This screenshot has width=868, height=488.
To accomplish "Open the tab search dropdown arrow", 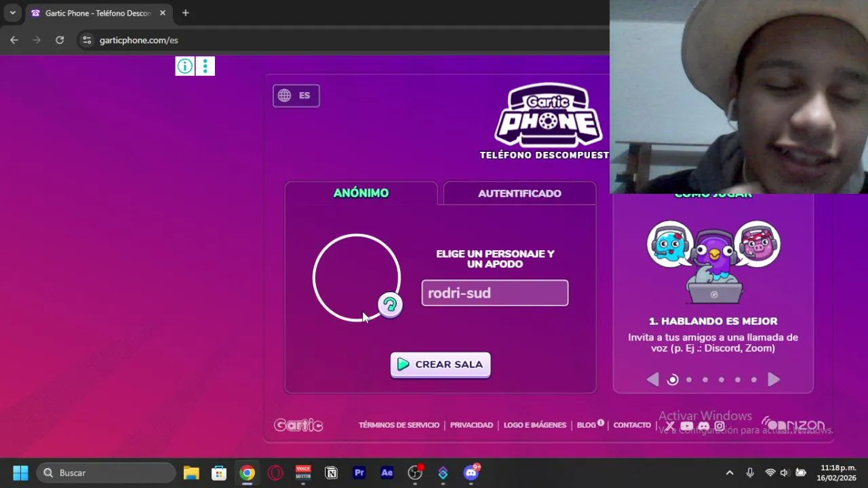I will pos(12,13).
